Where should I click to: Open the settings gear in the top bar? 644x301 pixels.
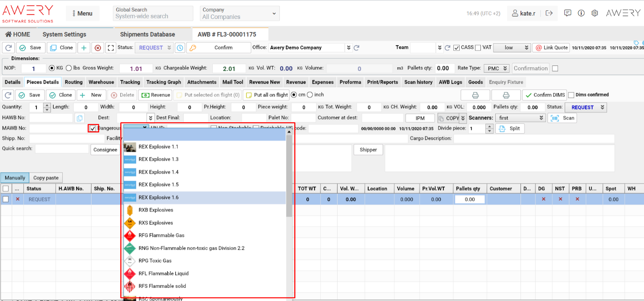point(595,13)
